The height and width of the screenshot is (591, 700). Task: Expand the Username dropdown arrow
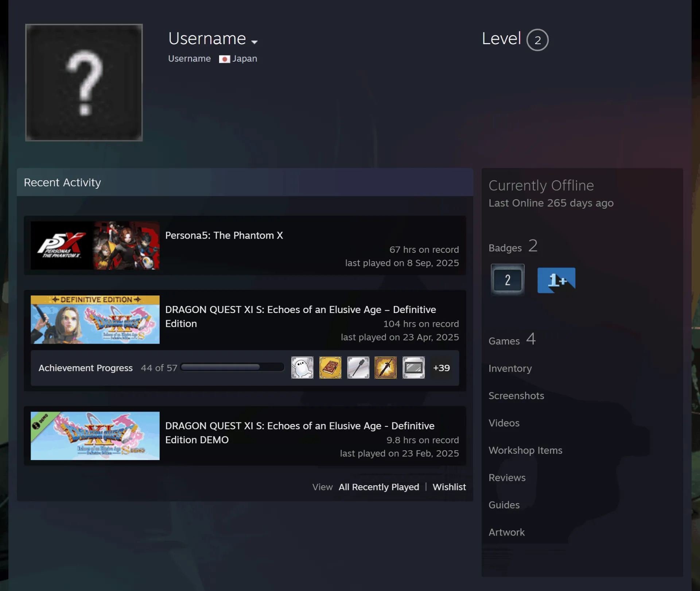tap(254, 42)
